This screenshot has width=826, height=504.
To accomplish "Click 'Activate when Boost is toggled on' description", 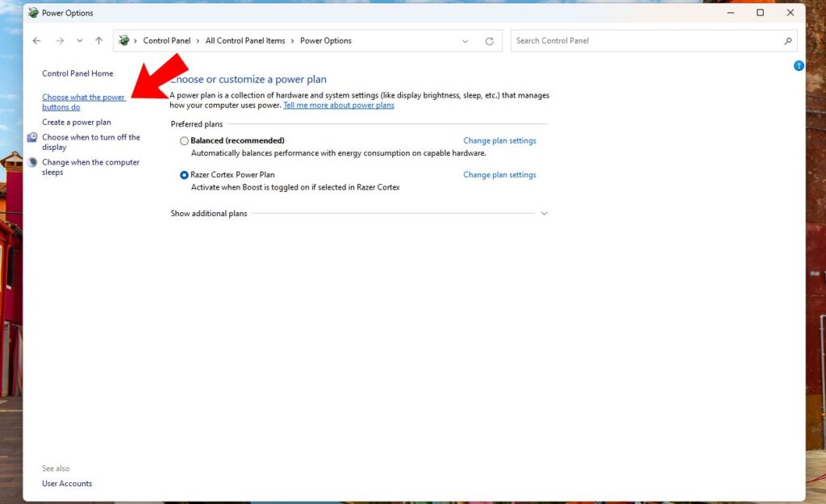I will coord(295,187).
